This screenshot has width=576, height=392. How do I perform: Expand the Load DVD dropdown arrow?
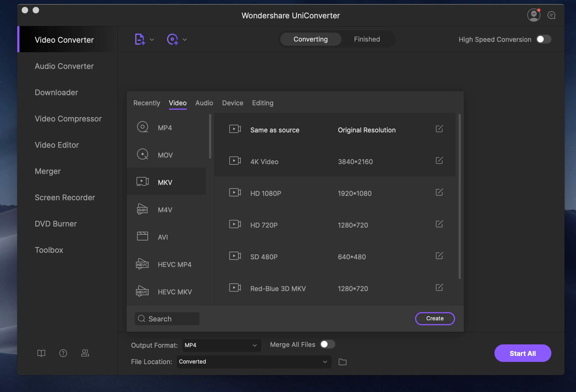185,40
